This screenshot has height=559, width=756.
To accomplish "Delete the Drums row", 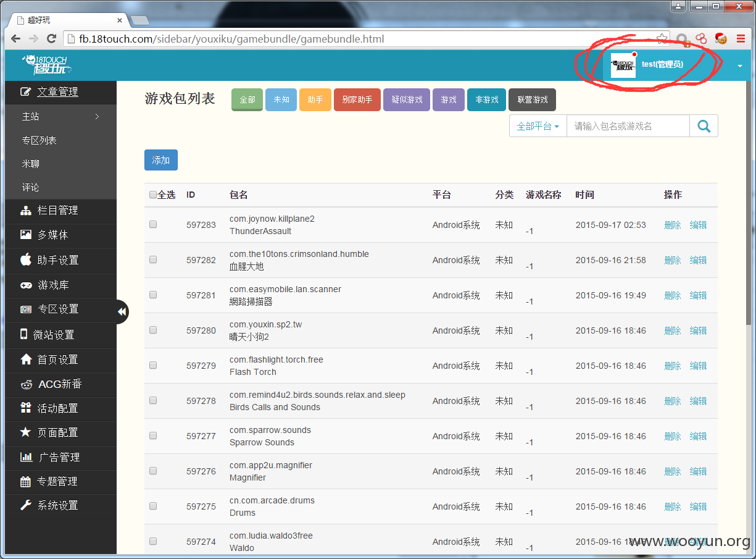I will 672,506.
